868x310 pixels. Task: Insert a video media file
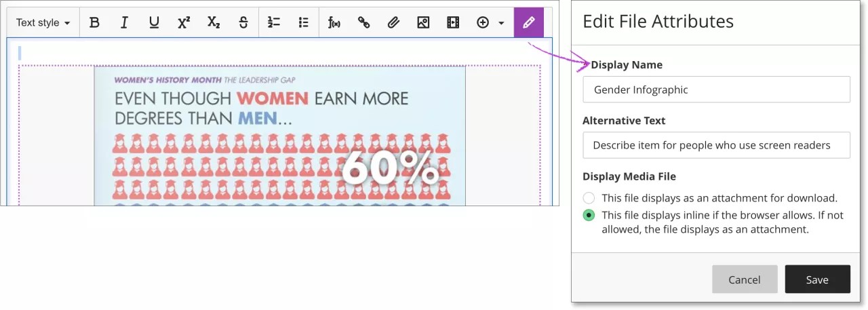(x=453, y=22)
